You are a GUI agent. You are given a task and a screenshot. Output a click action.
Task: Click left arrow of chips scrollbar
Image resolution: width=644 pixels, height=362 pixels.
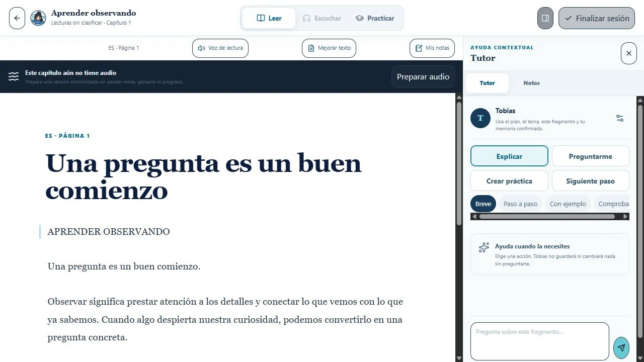[474, 217]
